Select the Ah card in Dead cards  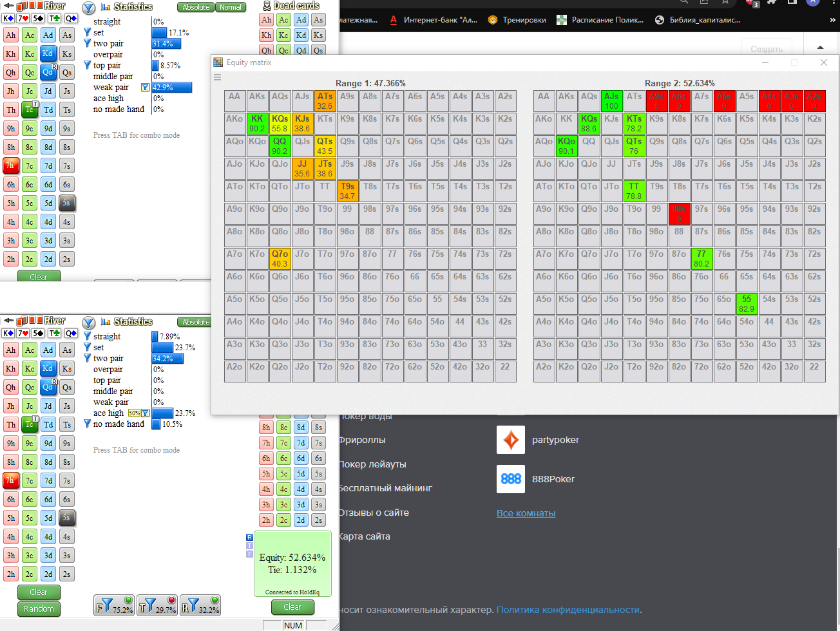coord(267,20)
